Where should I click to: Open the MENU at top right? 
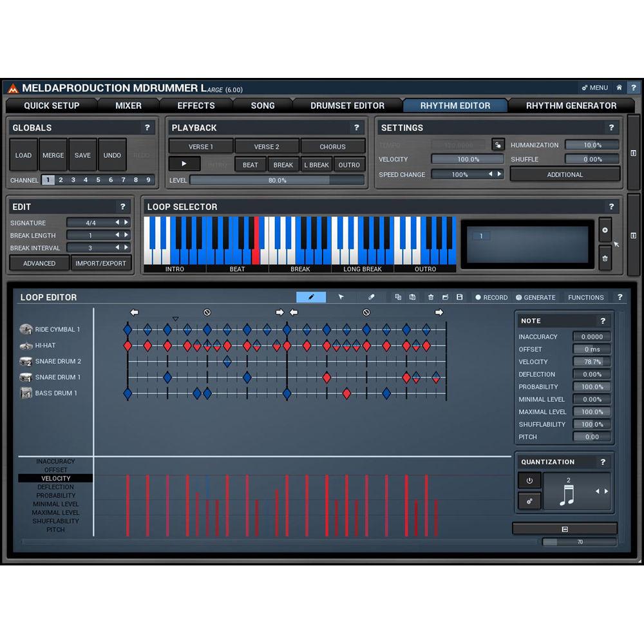(594, 87)
